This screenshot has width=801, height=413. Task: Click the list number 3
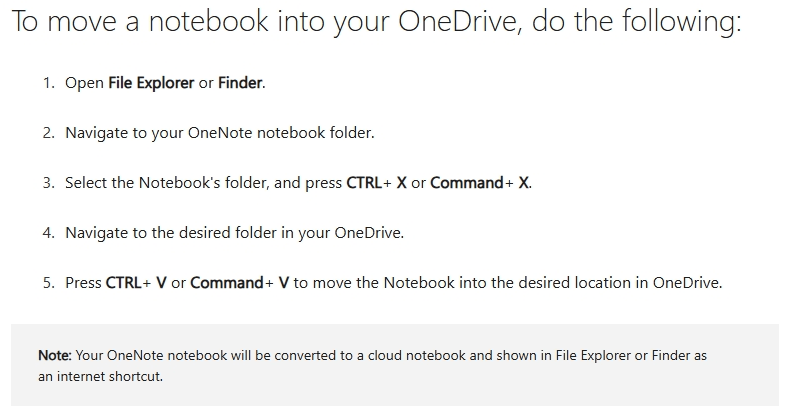49,183
